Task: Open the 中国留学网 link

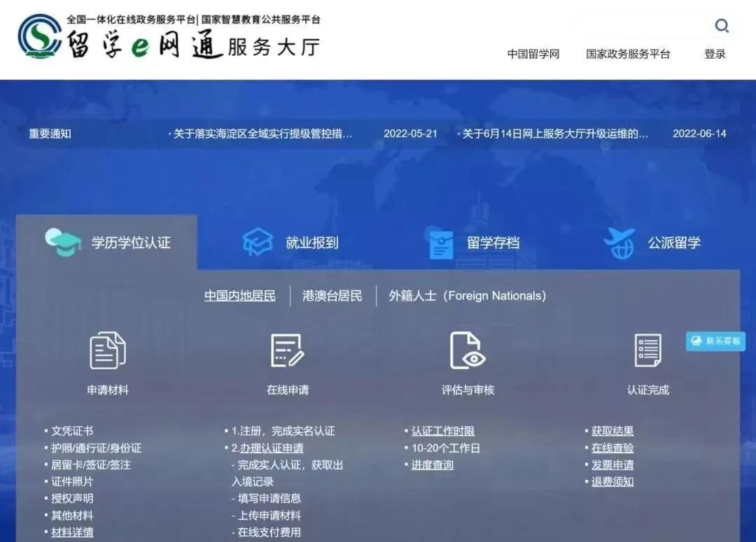Action: click(535, 54)
